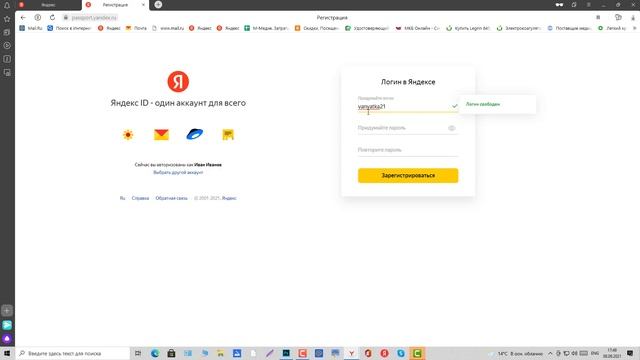Expand hidden bookmarks with the » arrow
This screenshot has height=360, width=640.
634,28
